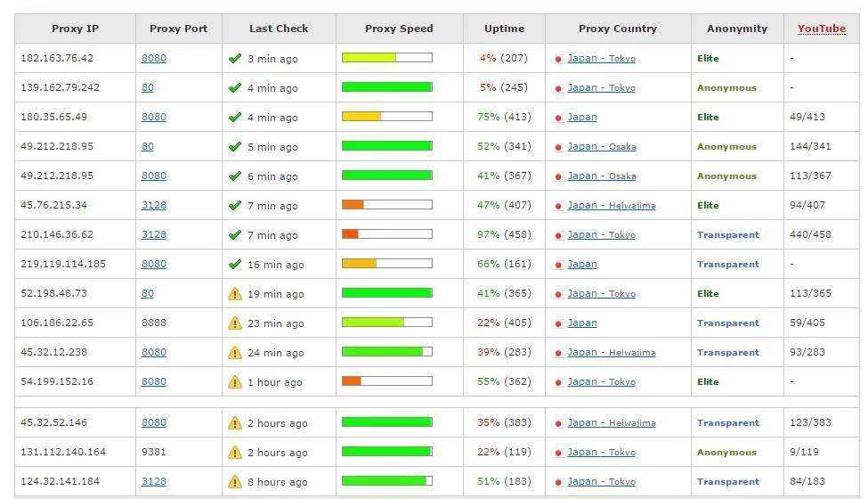Screen dimensions: 868x499
Task: Open Japan - Heiwajima link for 45.32.12.238
Action: tap(611, 352)
